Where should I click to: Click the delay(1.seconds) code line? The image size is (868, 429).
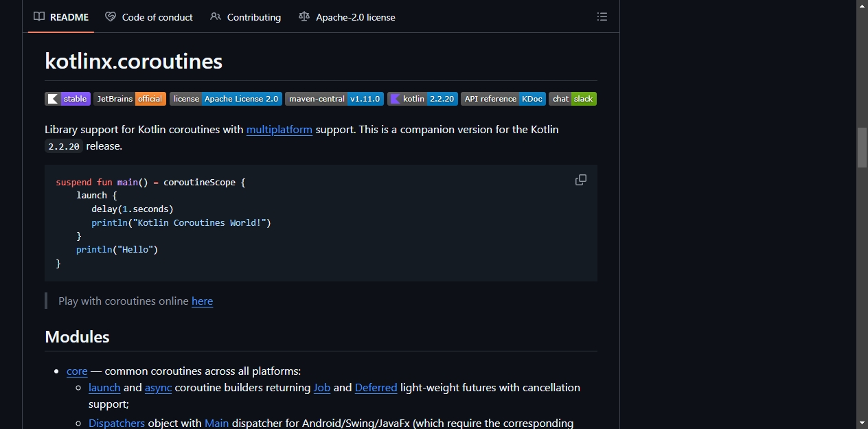(x=133, y=209)
